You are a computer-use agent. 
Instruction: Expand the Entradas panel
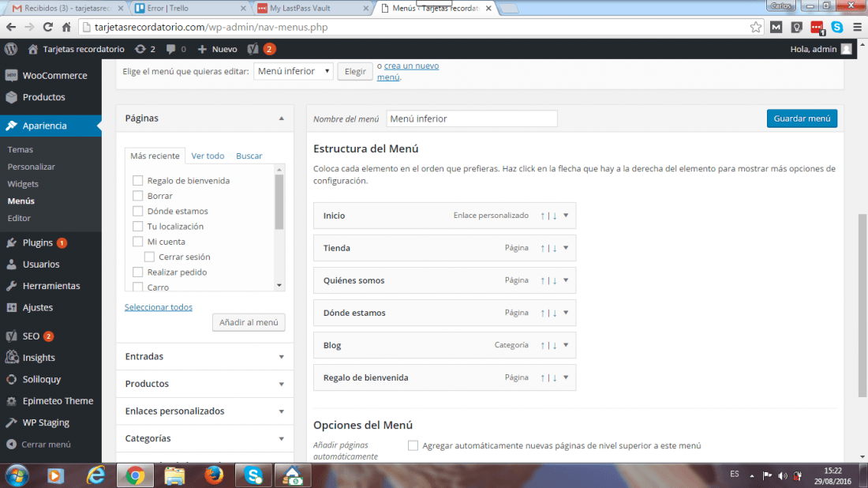(x=281, y=357)
